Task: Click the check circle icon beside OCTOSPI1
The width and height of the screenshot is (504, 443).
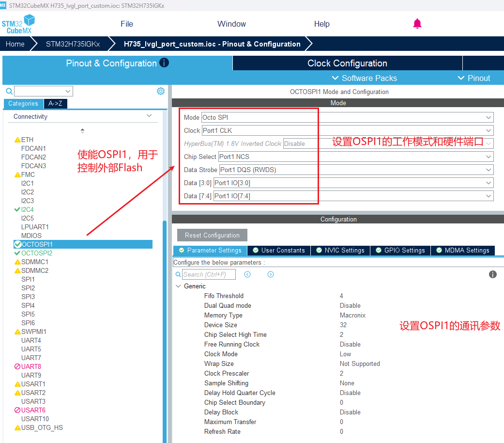Action: 18,244
